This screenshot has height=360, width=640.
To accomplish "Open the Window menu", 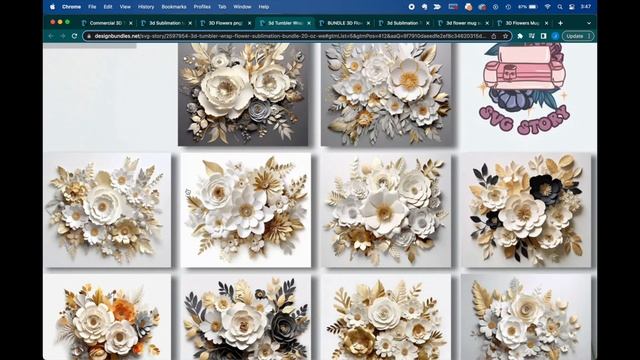I will coord(242,7).
